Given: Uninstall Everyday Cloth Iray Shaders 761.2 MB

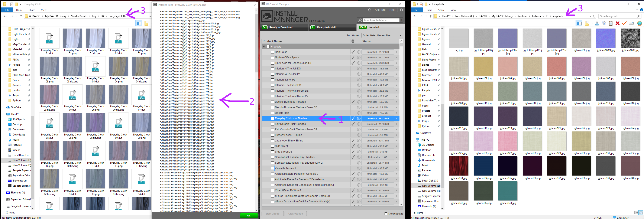Looking at the screenshot, I should [378, 118].
